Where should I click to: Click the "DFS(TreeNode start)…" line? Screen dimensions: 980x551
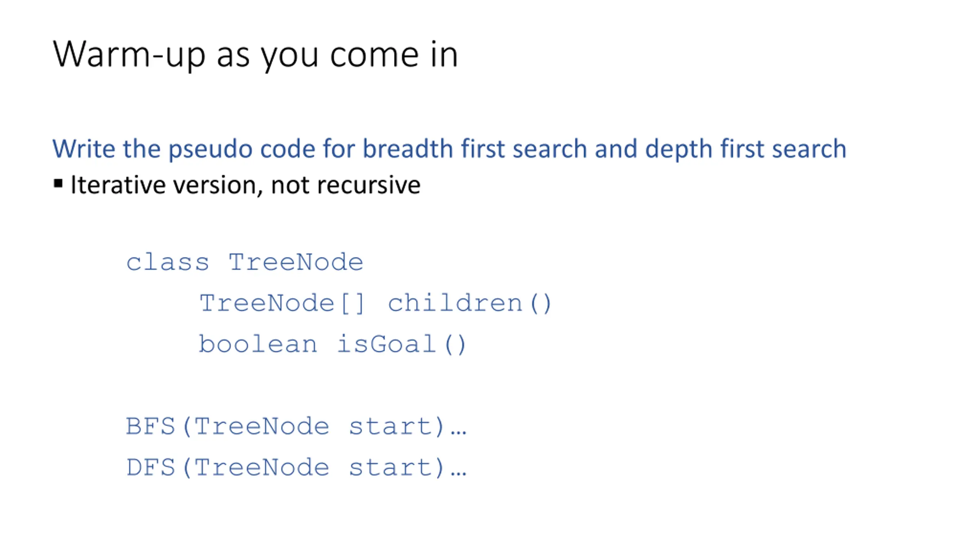296,467
